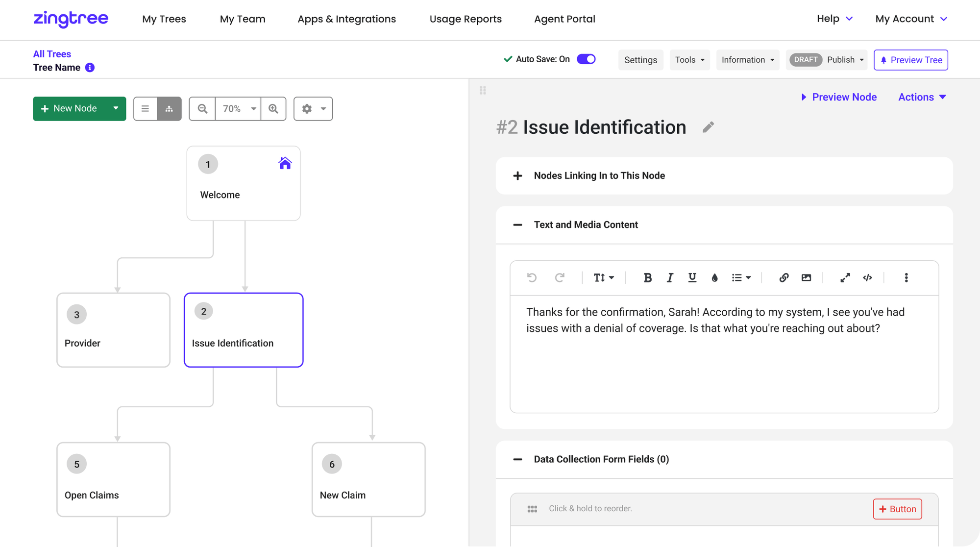
Task: Open the zoom percentage dropdown
Action: 238,108
